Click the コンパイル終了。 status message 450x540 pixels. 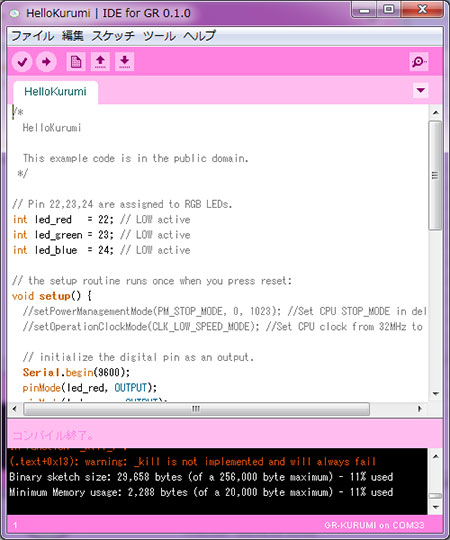pyautogui.click(x=52, y=436)
